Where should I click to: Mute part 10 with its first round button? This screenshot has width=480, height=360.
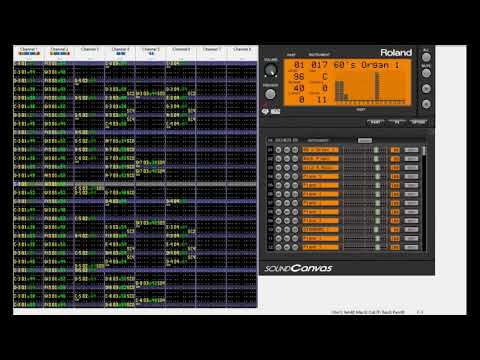(x=278, y=230)
